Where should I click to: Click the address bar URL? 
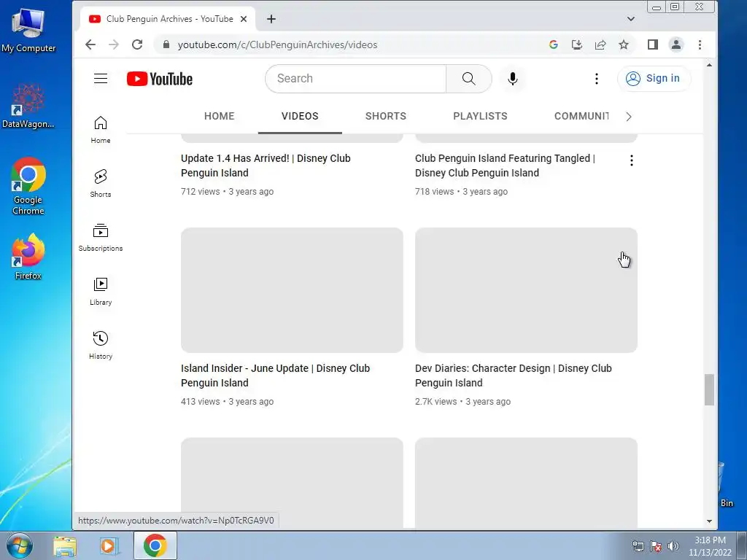[278, 44]
